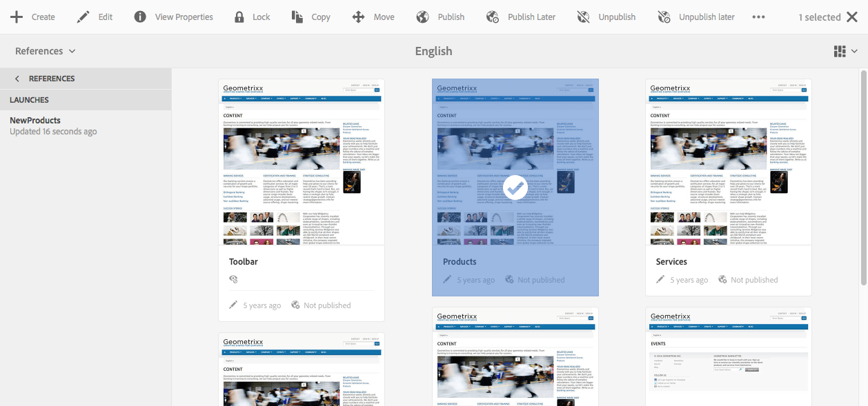Click the English page title
The height and width of the screenshot is (406, 868).
click(x=434, y=51)
